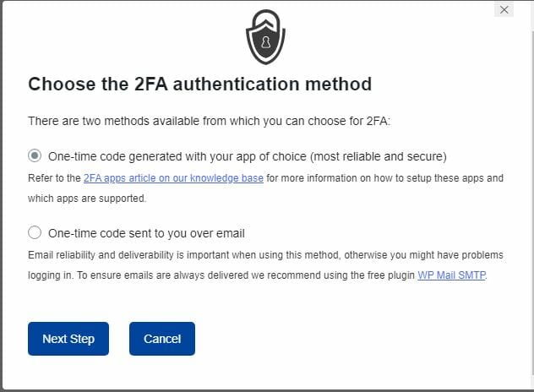Click the keyhole in the shield icon
534x392 pixels.
point(266,42)
